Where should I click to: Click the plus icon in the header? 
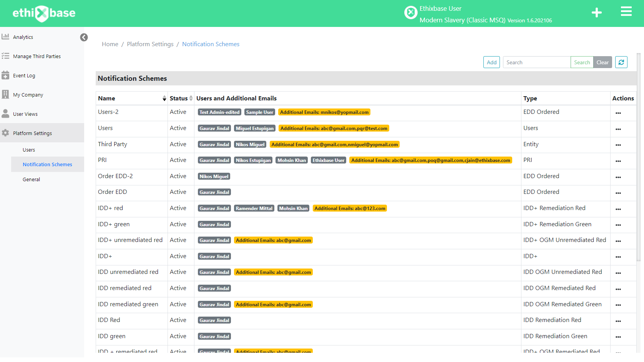point(597,13)
